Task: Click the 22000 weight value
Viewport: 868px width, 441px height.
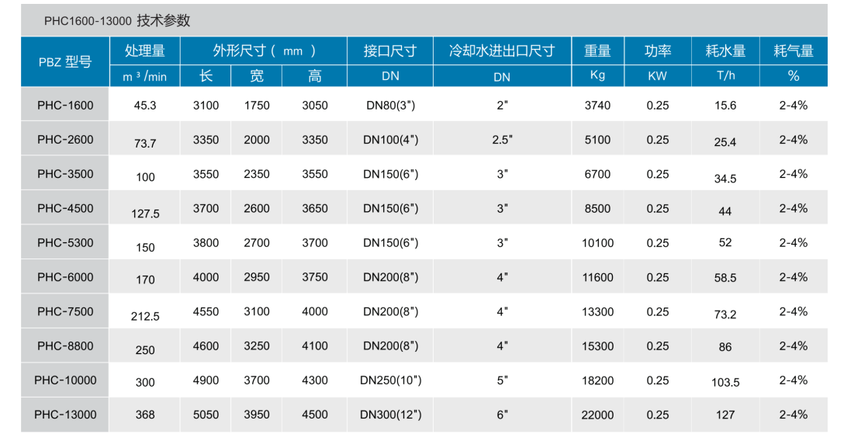Action: [597, 415]
